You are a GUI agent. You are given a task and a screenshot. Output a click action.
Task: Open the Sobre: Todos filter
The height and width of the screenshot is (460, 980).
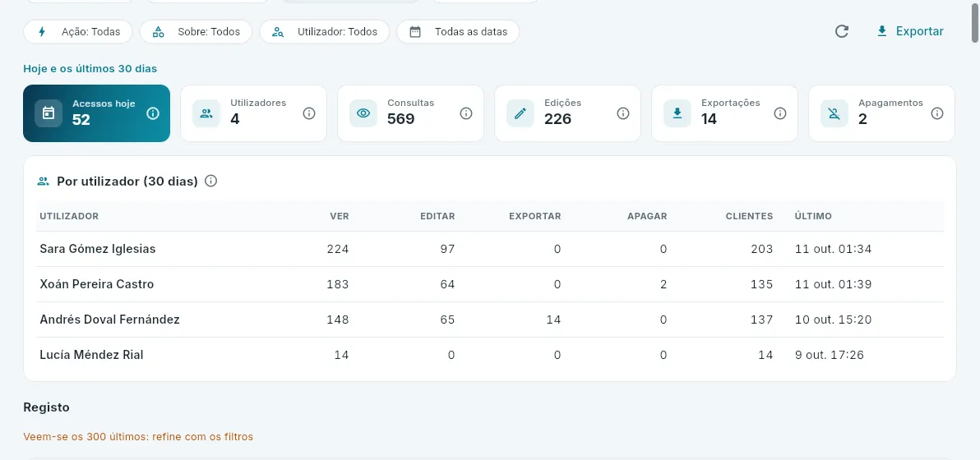click(196, 32)
